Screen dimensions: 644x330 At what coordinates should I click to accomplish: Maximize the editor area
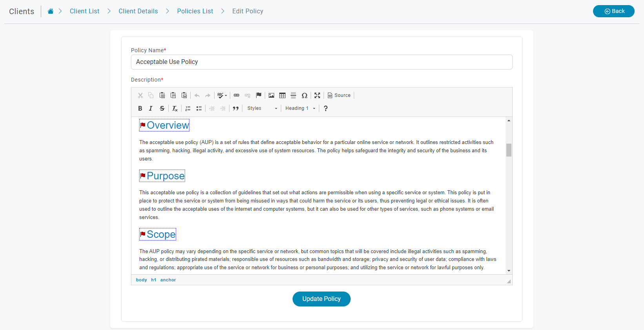pos(317,95)
